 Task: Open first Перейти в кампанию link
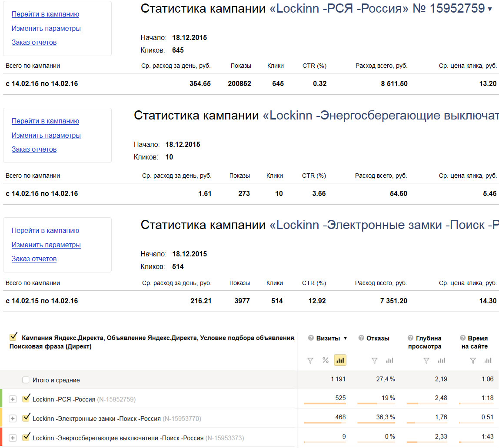coord(45,14)
